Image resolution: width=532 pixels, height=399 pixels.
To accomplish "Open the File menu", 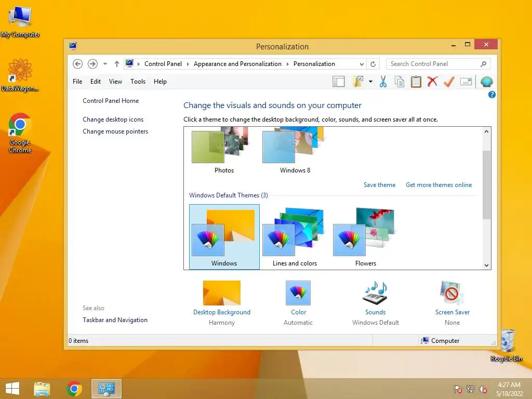I will tap(77, 82).
